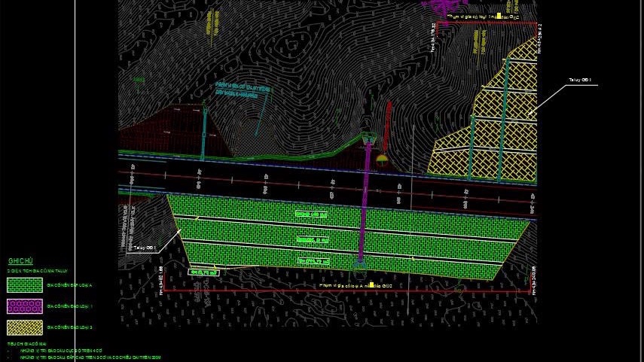This screenshot has height=362, width=644.
Task: Select the vertical magenta culvert line
Action: (365, 203)
